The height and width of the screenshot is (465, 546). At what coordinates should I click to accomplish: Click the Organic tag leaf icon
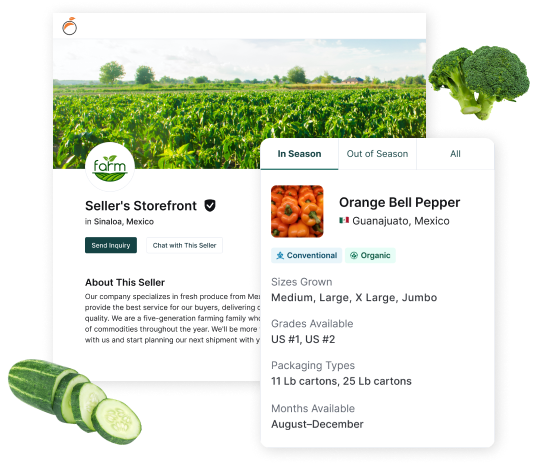[x=354, y=256]
